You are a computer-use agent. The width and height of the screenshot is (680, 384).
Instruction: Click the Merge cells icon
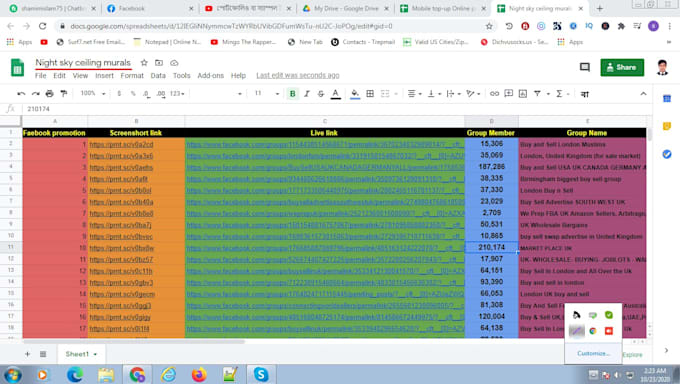385,94
